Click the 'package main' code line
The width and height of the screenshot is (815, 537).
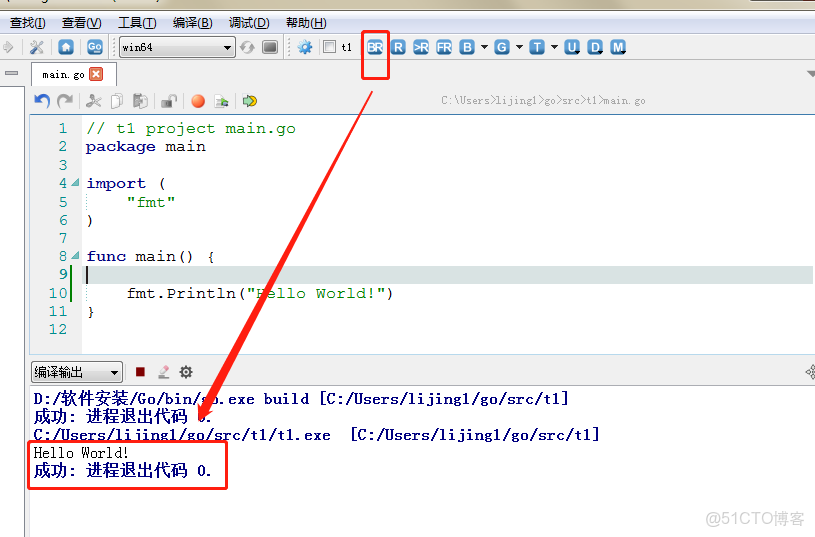pyautogui.click(x=146, y=147)
